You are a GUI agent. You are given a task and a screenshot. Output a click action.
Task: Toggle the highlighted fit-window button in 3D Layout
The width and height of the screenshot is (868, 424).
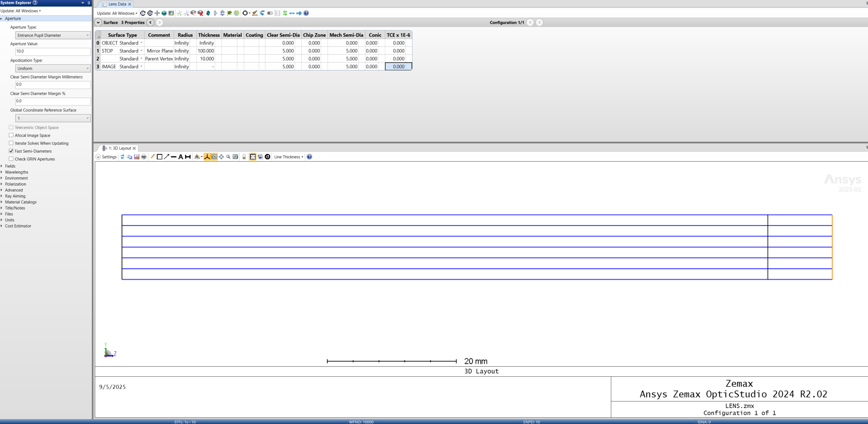click(x=253, y=157)
